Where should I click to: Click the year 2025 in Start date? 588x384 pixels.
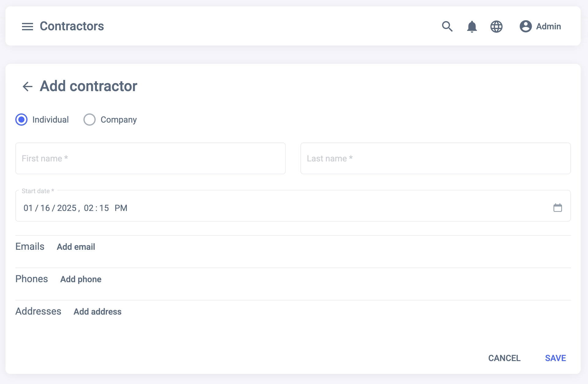(67, 208)
